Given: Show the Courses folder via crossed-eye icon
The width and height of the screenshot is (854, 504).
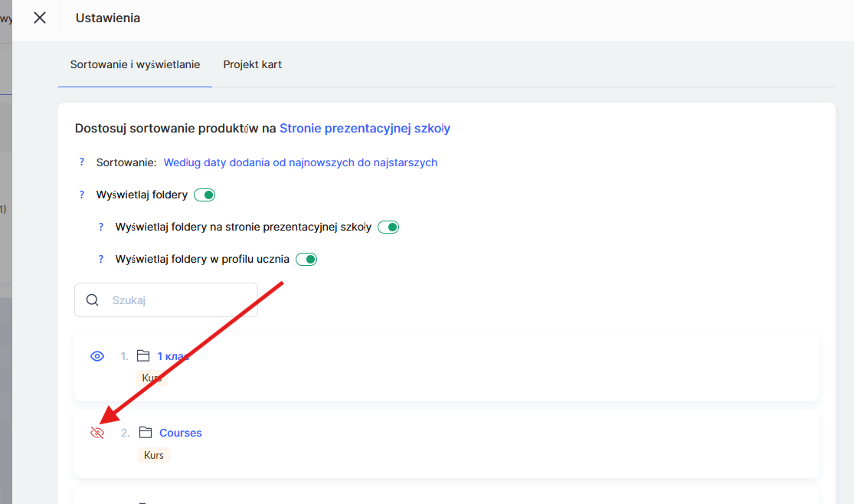Looking at the screenshot, I should pyautogui.click(x=97, y=433).
